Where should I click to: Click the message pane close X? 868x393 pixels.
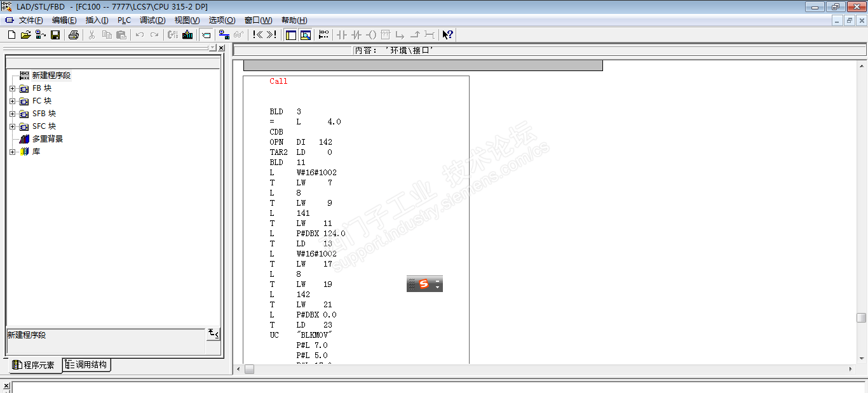click(6, 386)
